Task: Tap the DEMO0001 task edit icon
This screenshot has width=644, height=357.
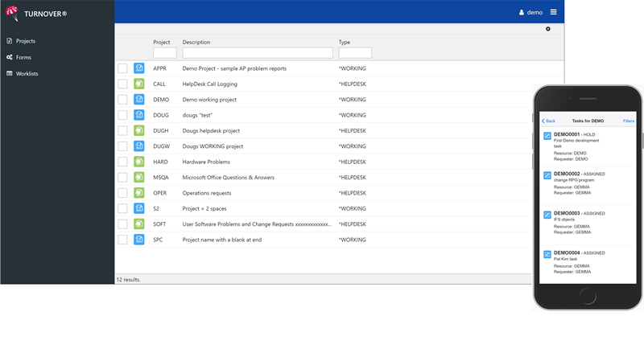Action: click(547, 136)
